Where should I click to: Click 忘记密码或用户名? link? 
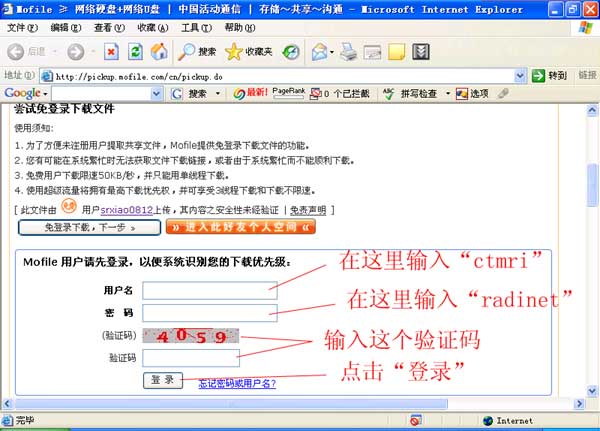click(237, 383)
